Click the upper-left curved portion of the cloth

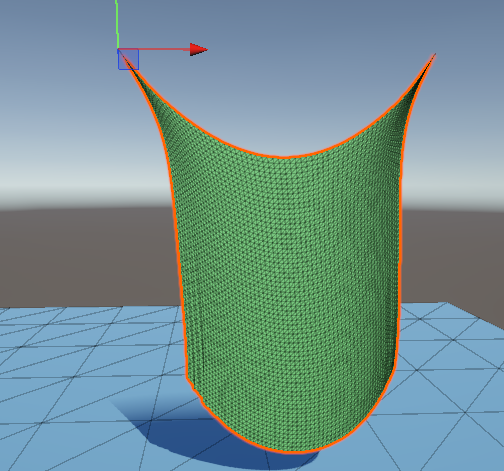coord(160,110)
